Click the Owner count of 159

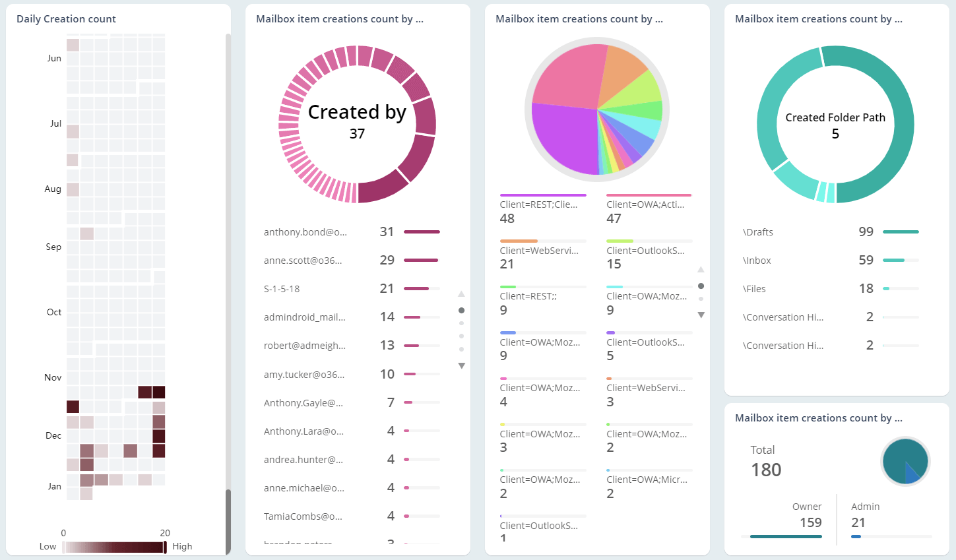[810, 522]
